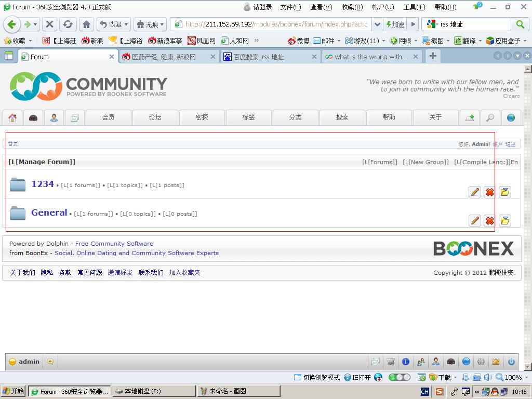Add a new forum to 1234 group

pos(505,192)
